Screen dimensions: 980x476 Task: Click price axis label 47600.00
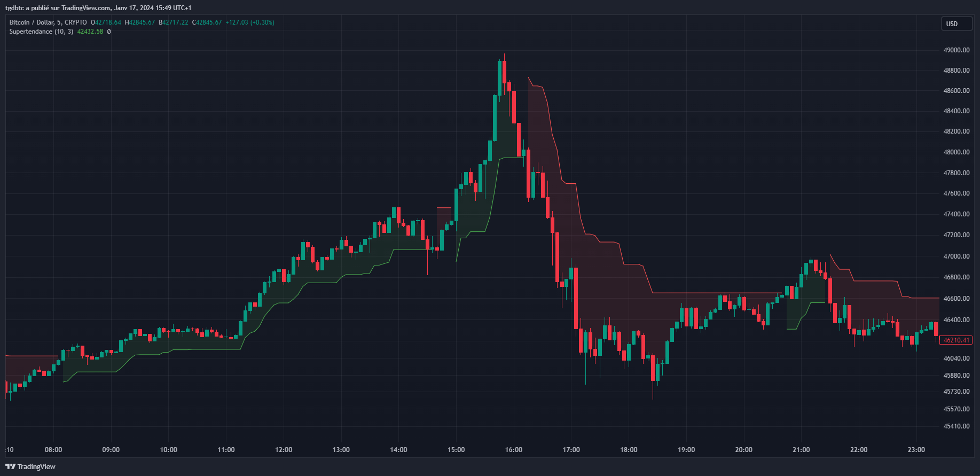click(x=957, y=193)
